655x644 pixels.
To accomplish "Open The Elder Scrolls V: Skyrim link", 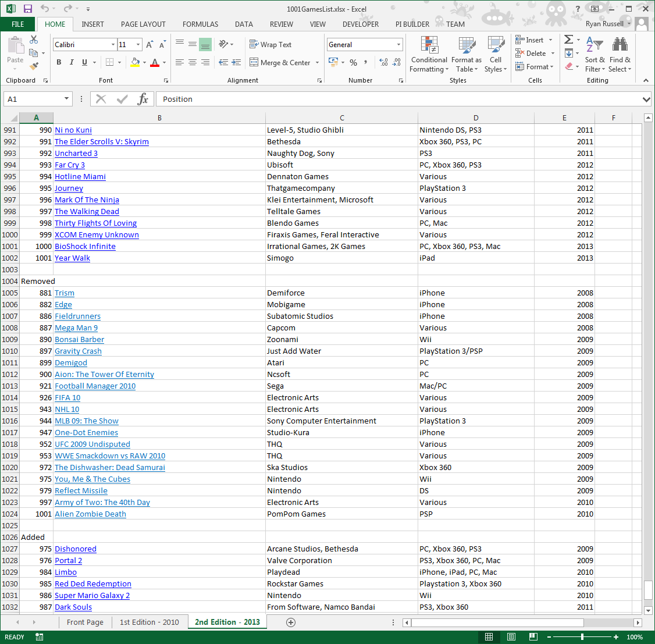I will [102, 141].
